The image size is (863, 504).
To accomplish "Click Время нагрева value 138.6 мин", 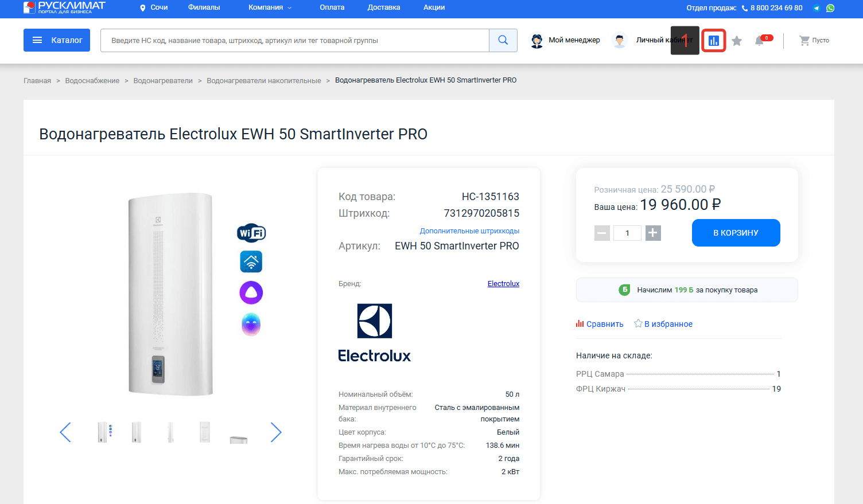I will click(x=503, y=446).
